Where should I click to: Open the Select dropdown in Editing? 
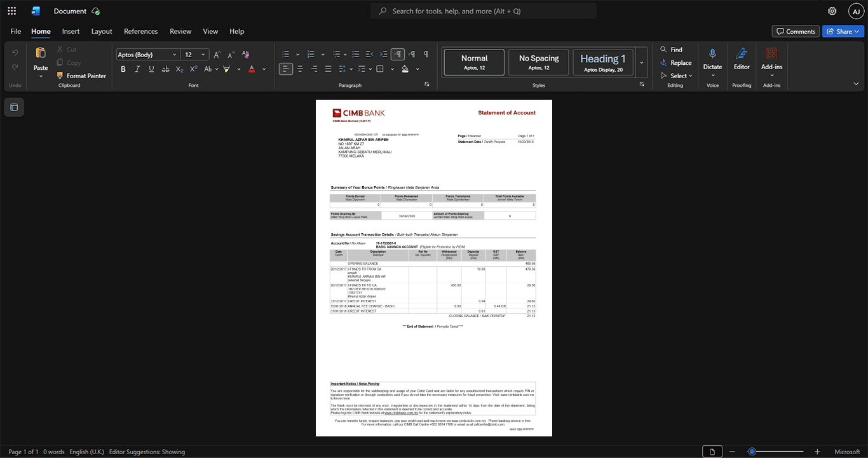(677, 76)
